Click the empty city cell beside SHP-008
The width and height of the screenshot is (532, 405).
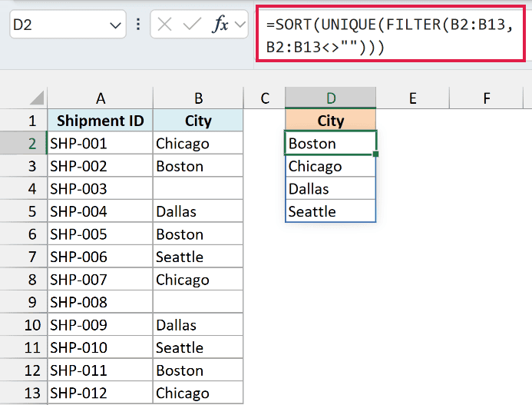click(x=198, y=302)
